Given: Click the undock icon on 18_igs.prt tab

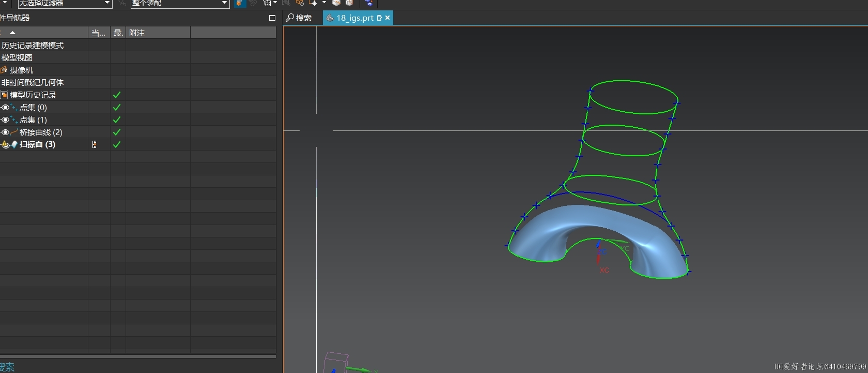Looking at the screenshot, I should (x=380, y=18).
